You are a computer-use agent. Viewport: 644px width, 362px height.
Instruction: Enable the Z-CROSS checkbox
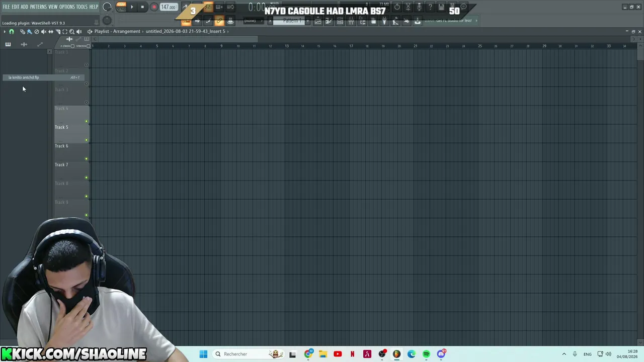point(72,46)
